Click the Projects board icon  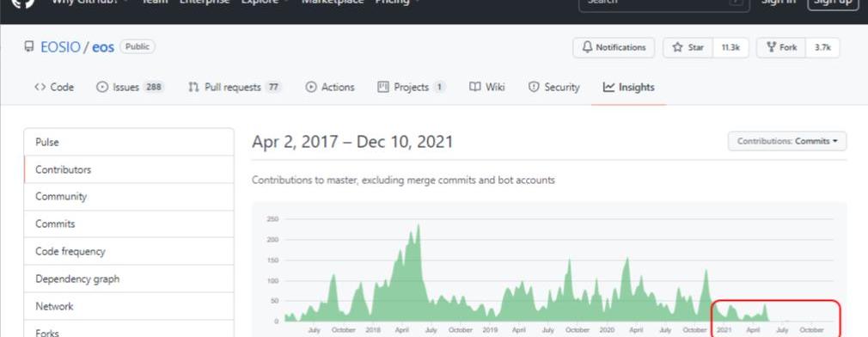(x=383, y=87)
